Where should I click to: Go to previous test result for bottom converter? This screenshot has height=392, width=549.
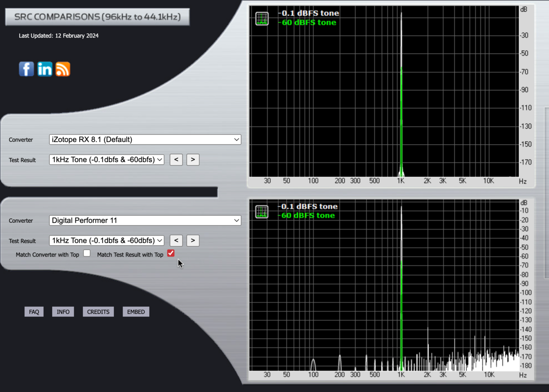[176, 241]
